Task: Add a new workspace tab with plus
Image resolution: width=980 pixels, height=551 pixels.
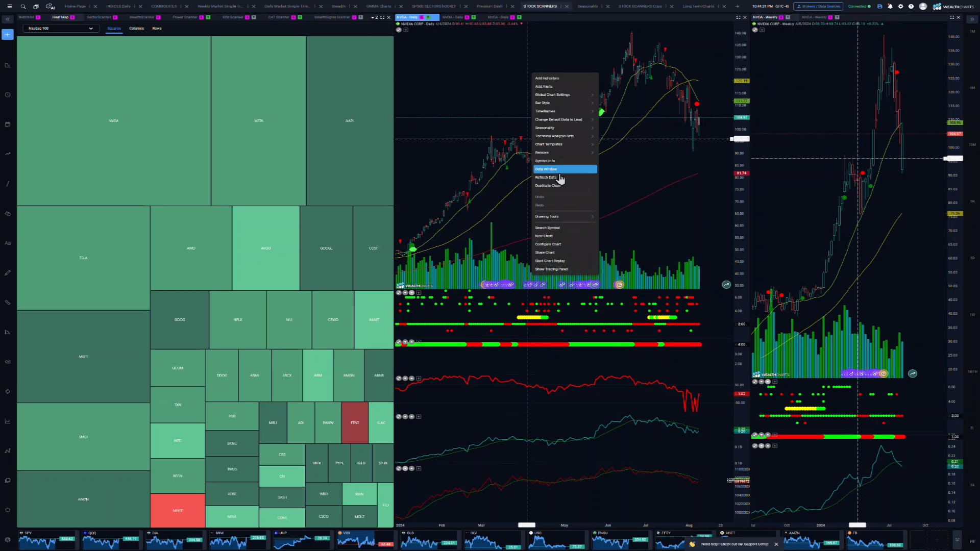Action: (738, 6)
